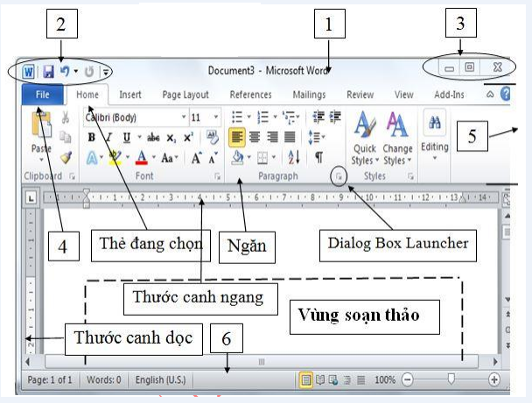Viewport: 532px width, 403px height.
Task: Click the Borders icon
Action: pos(262,157)
